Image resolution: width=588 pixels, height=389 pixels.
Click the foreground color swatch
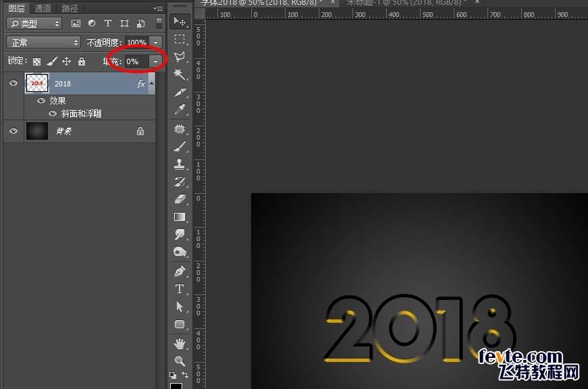pos(176,386)
